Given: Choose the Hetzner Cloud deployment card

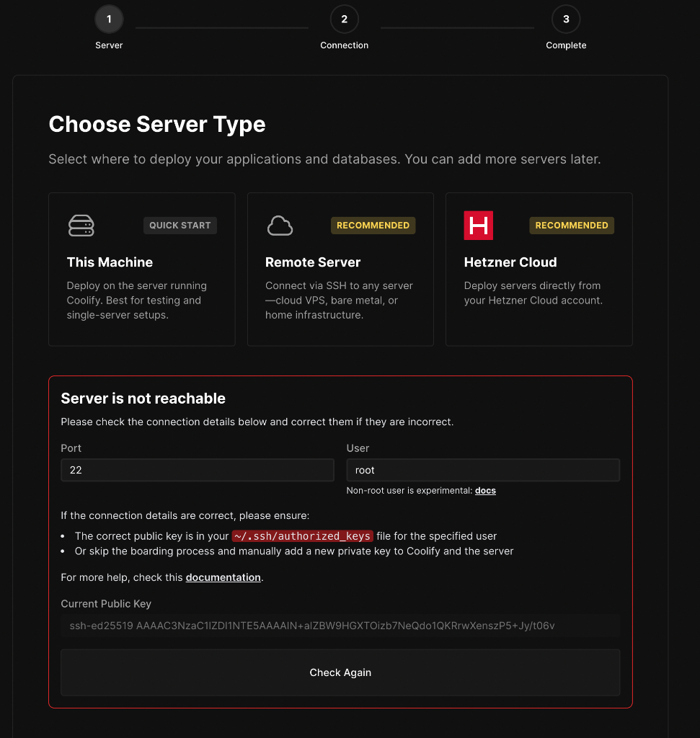Looking at the screenshot, I should pyautogui.click(x=539, y=269).
